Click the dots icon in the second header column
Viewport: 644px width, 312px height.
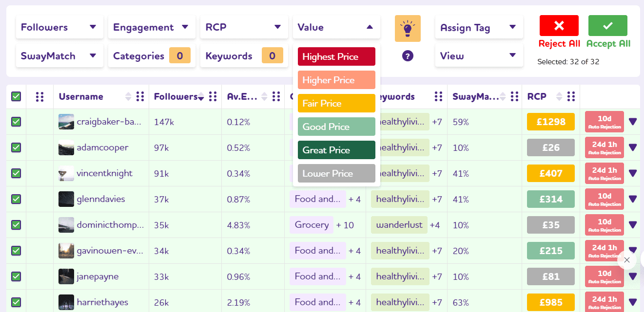point(40,96)
